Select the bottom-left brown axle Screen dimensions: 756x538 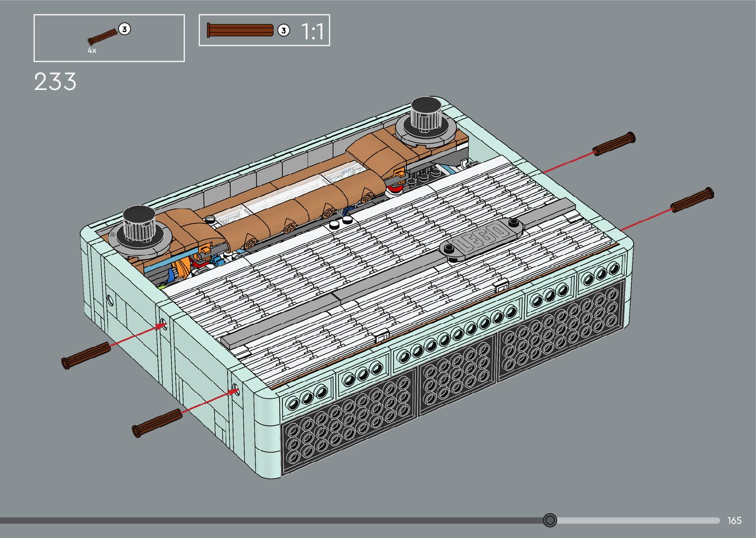pos(157,422)
